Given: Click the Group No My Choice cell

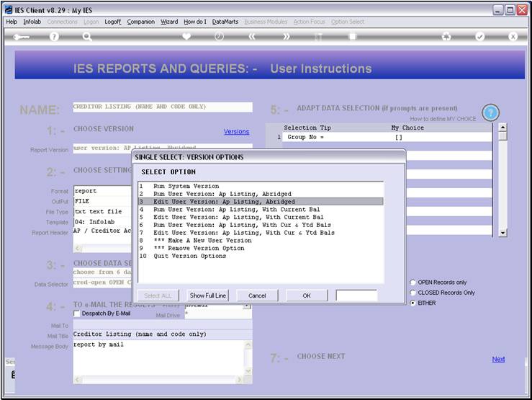Looking at the screenshot, I should click(441, 137).
